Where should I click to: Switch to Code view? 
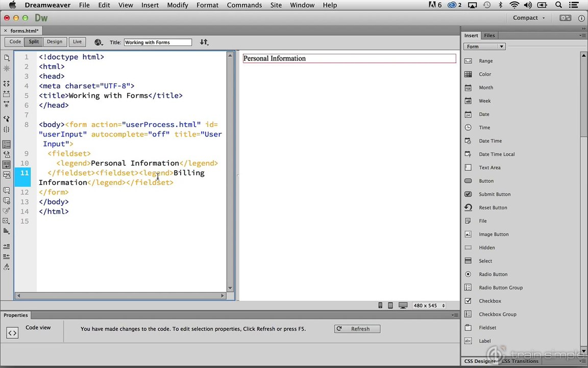(15, 42)
